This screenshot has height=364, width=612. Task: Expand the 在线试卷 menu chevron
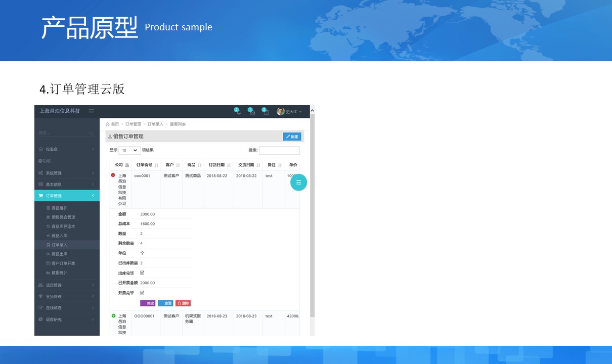point(93,307)
